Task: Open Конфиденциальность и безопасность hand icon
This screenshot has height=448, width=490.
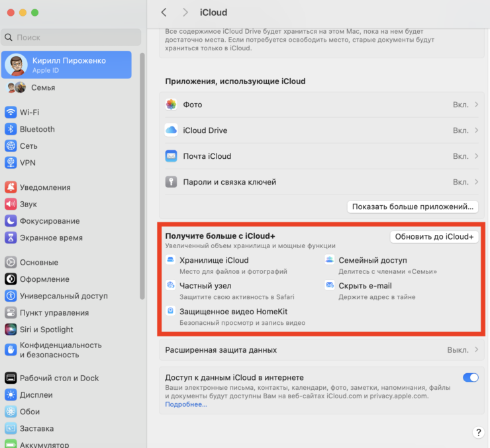Action: coord(11,350)
